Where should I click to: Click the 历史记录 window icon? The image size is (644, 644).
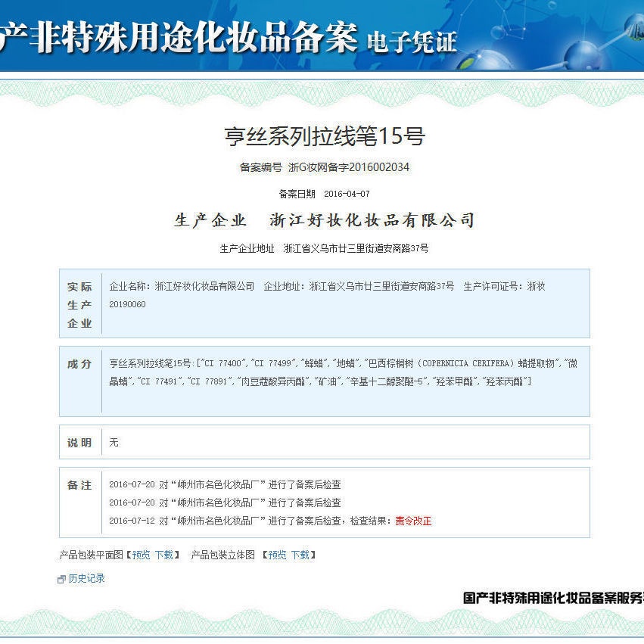click(x=62, y=579)
